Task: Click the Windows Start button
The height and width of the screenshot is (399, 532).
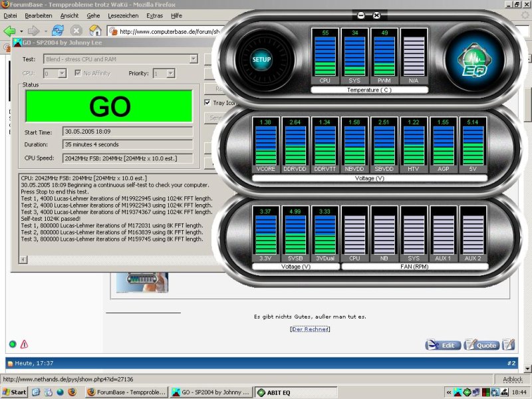Action: tap(14, 392)
